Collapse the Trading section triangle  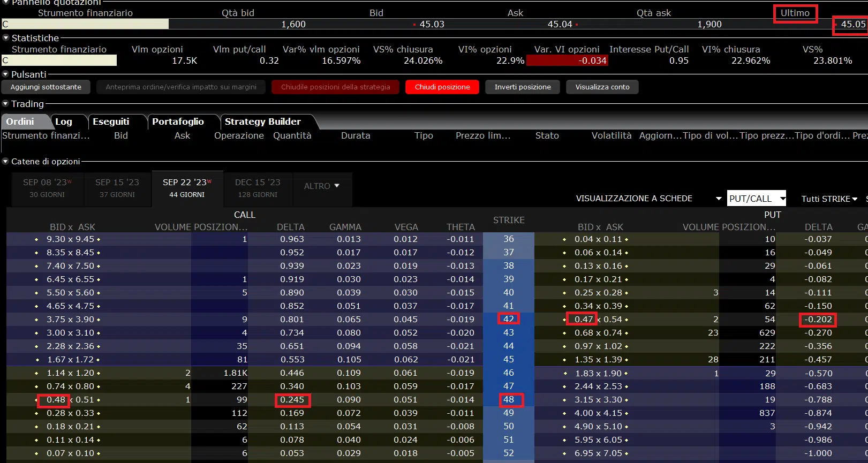[x=6, y=104]
